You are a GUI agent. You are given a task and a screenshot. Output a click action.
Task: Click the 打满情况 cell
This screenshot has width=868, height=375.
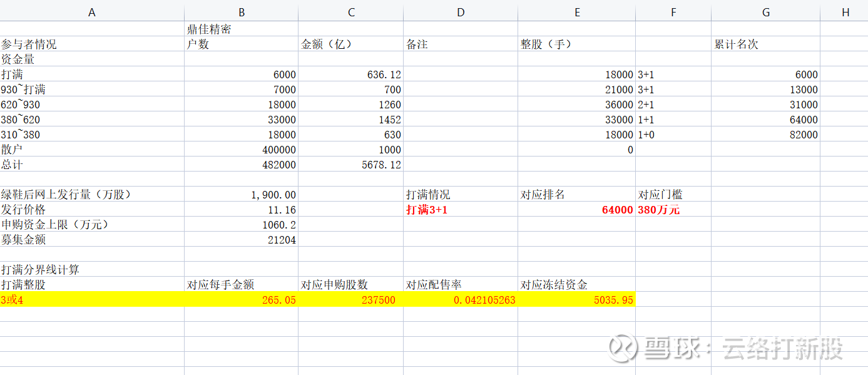pos(461,194)
